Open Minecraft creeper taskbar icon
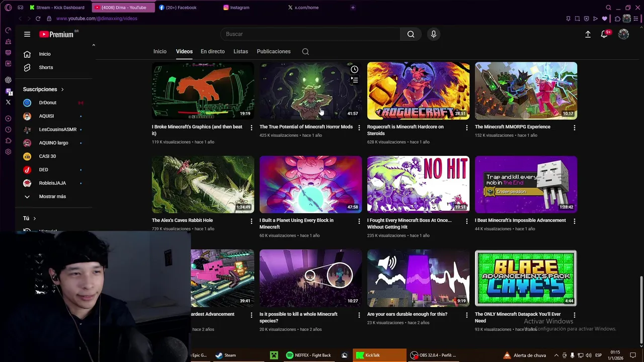 coord(274,355)
